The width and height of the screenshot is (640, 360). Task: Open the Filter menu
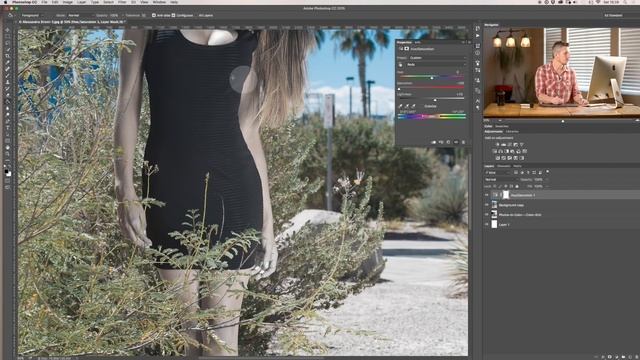pyautogui.click(x=122, y=2)
